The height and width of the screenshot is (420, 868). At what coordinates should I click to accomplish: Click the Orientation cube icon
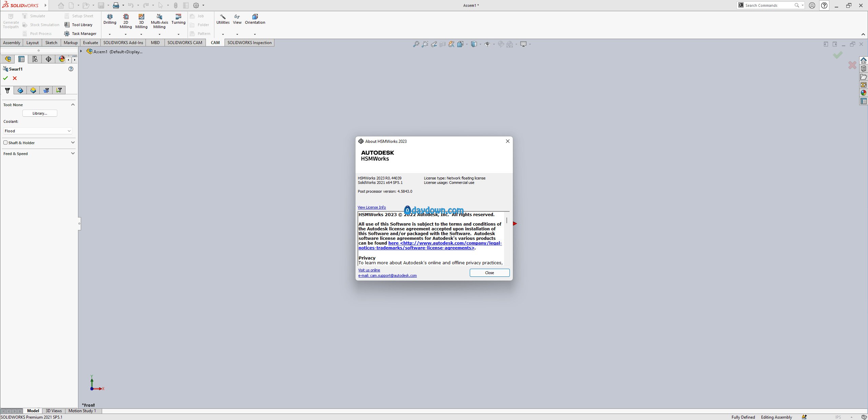tap(255, 17)
